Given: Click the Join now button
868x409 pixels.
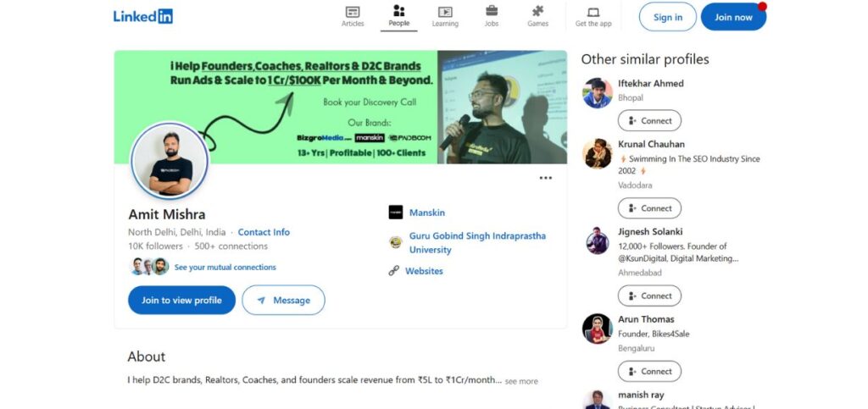Looking at the screenshot, I should pos(733,17).
